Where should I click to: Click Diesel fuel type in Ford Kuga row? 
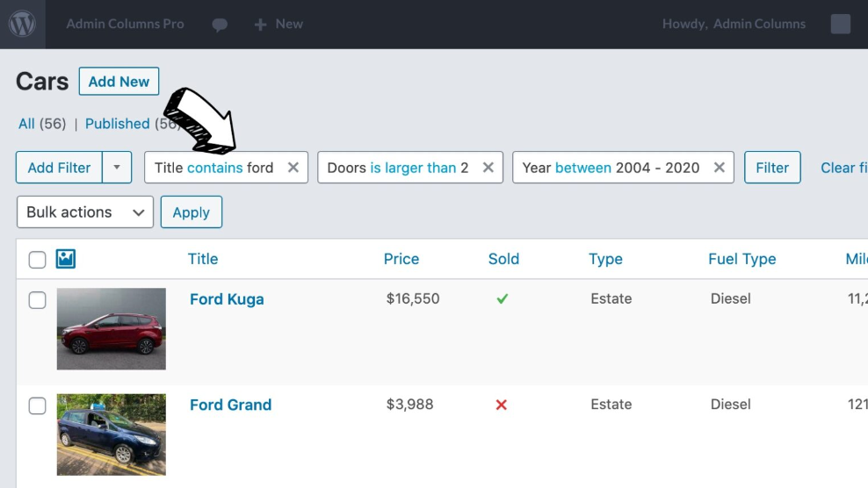click(x=731, y=298)
